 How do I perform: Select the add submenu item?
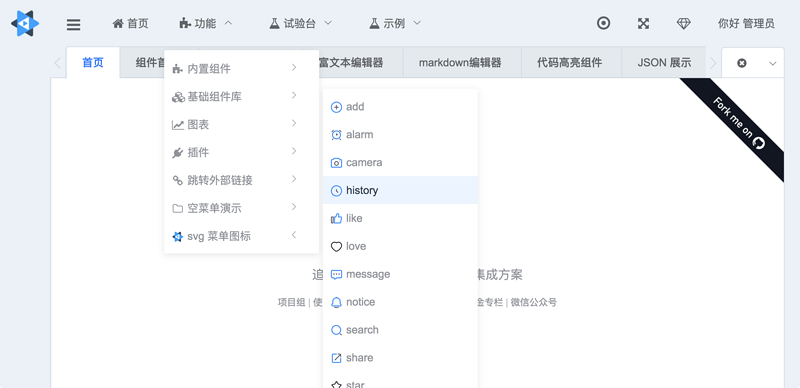(400, 107)
